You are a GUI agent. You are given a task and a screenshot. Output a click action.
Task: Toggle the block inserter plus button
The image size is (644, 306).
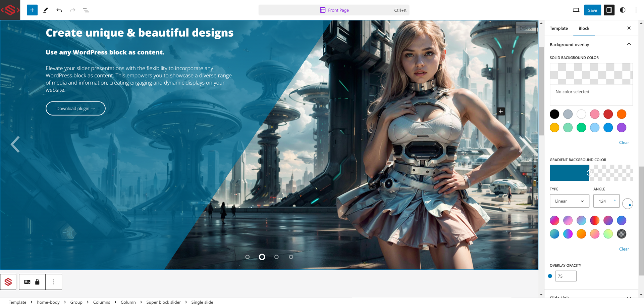tap(32, 10)
